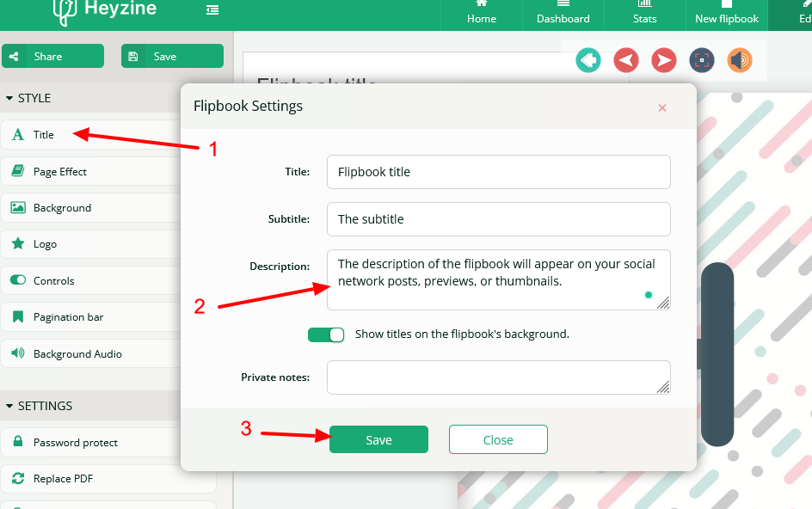This screenshot has width=812, height=509.
Task: Click the teal first-page arrow icon
Action: (x=588, y=60)
